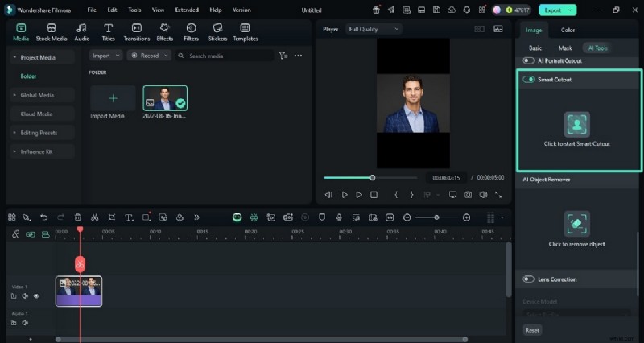This screenshot has width=644, height=343.
Task: Click the filter media icon
Action: pos(283,56)
